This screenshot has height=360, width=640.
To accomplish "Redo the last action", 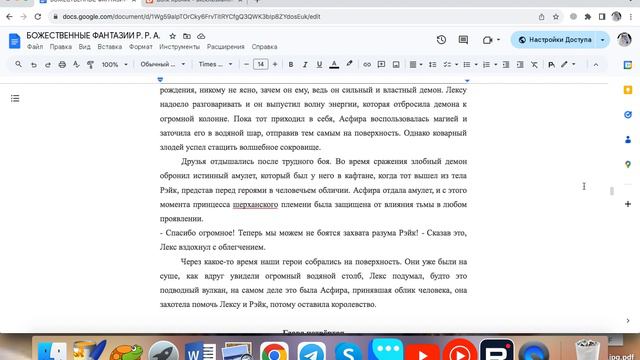I will point(48,64).
